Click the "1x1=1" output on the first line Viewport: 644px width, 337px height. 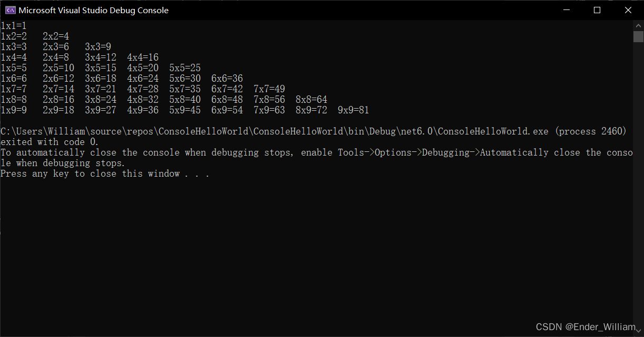[14, 25]
